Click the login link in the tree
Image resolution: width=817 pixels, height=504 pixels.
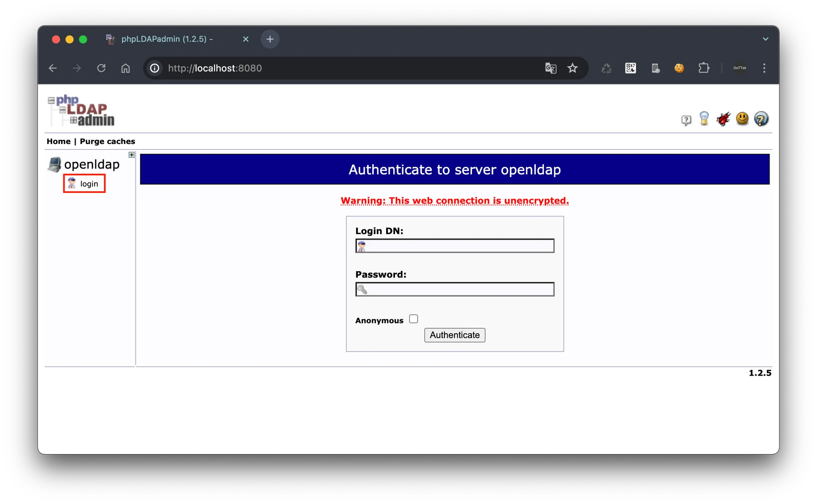(89, 184)
